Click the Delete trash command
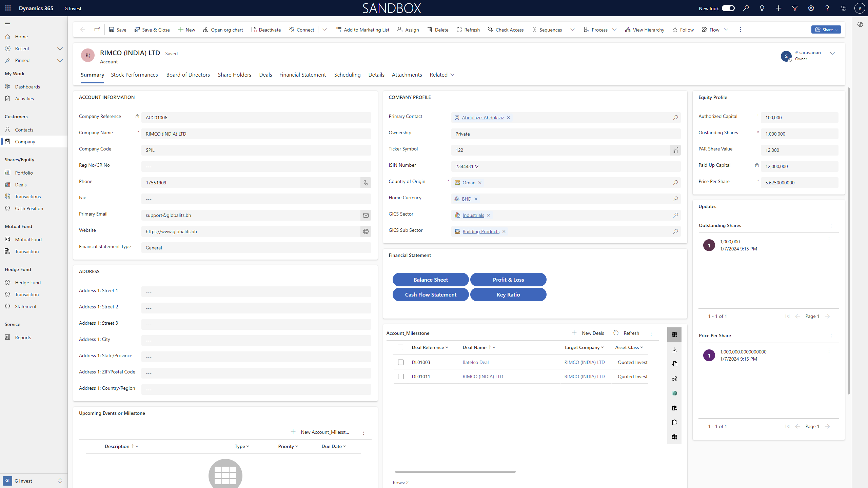This screenshot has height=488, width=868. coord(437,29)
